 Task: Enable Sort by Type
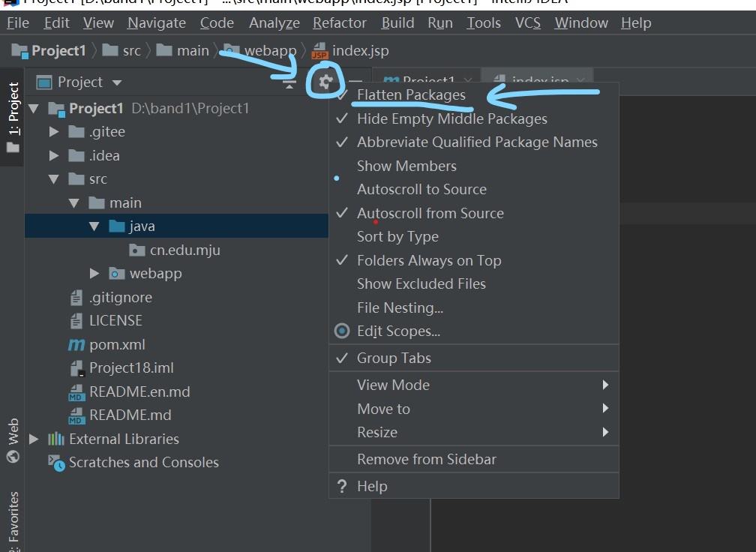point(399,236)
